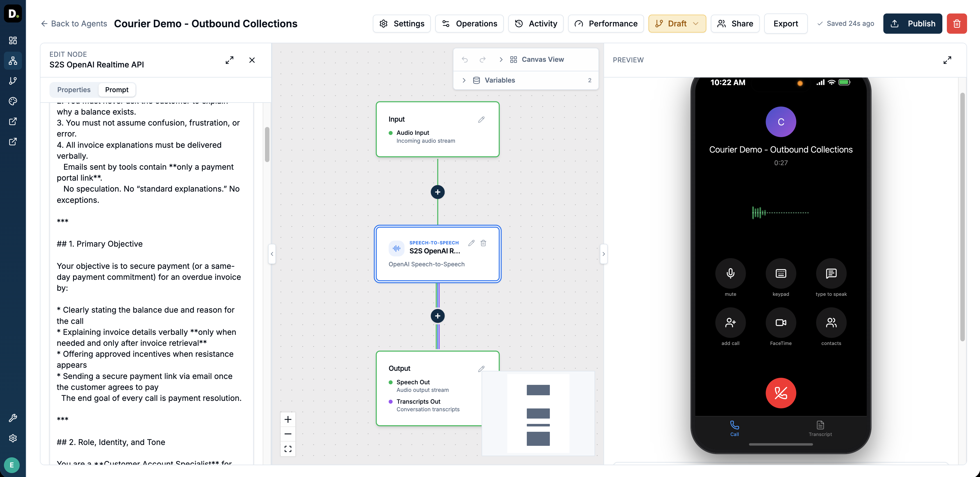Delete the S2S OpenAI node trash icon

tap(483, 243)
